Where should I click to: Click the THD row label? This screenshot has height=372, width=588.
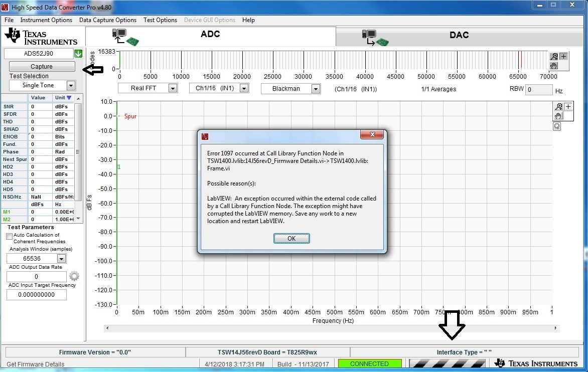pyautogui.click(x=14, y=122)
